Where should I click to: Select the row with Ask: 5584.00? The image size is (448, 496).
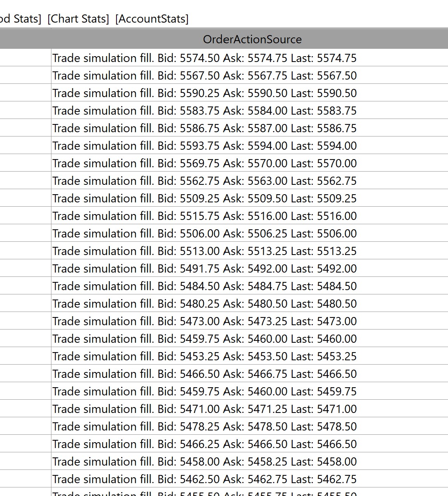click(x=205, y=111)
